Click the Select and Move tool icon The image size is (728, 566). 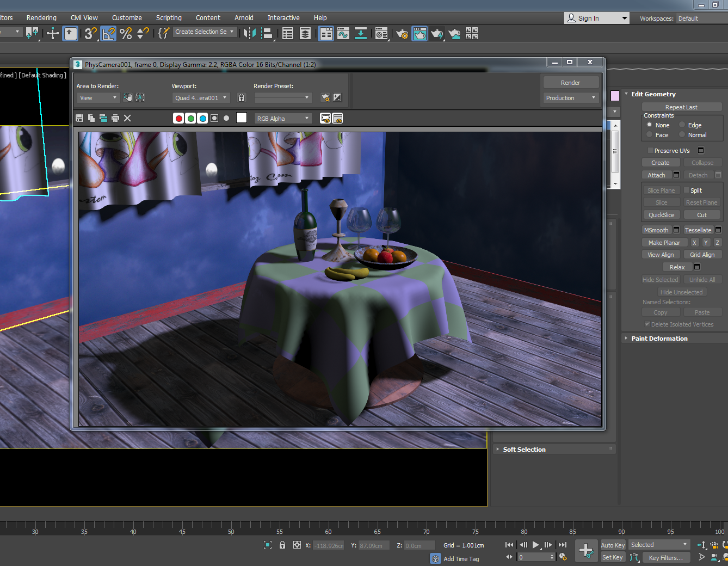click(52, 34)
